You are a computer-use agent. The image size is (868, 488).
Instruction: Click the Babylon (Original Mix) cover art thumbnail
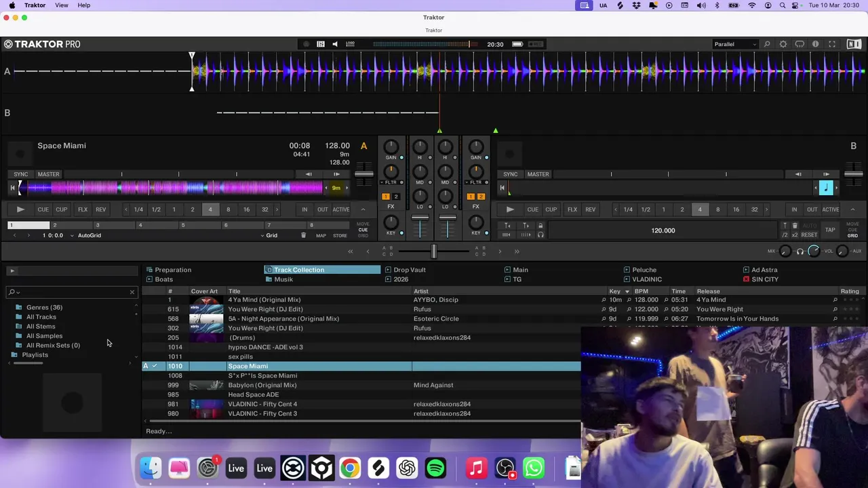(x=206, y=385)
